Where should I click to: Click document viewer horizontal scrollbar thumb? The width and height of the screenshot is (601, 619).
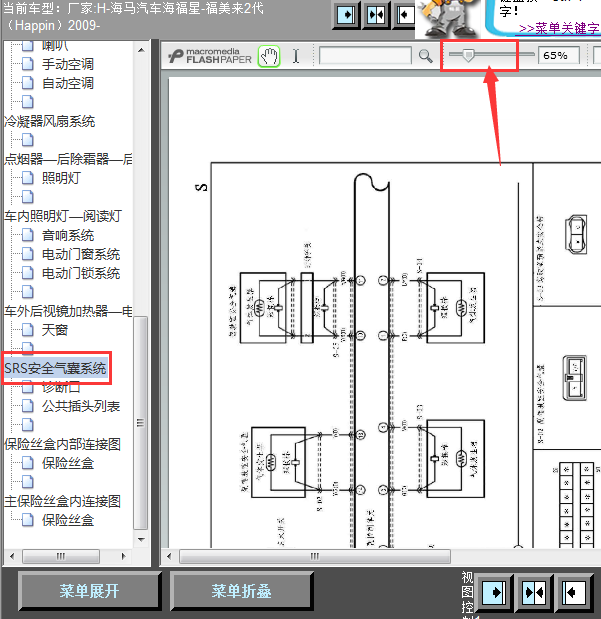[315, 556]
